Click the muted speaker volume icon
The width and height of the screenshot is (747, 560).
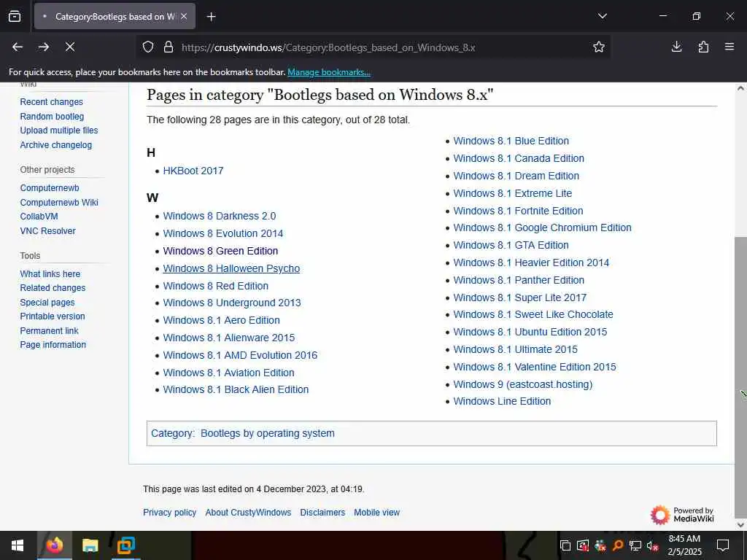[652, 545]
